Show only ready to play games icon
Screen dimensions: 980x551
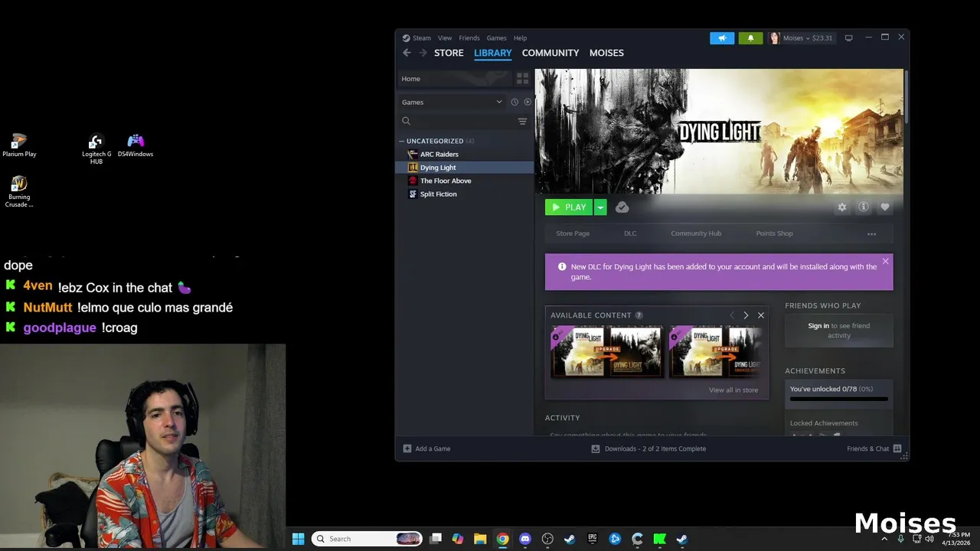528,102
